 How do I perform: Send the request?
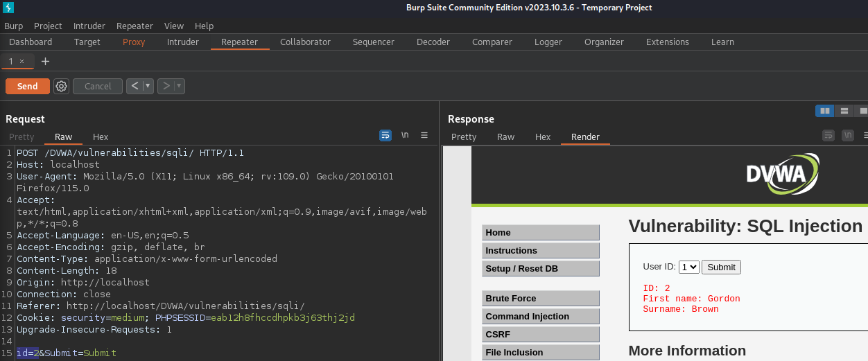[28, 86]
